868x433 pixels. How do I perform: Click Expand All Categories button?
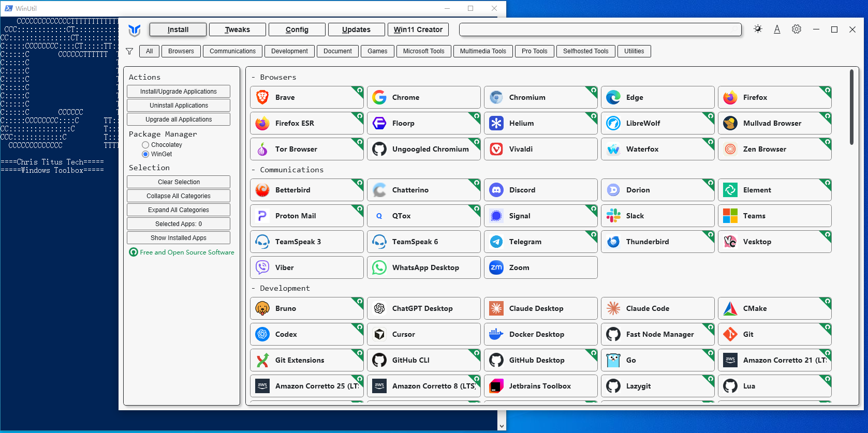(x=179, y=210)
